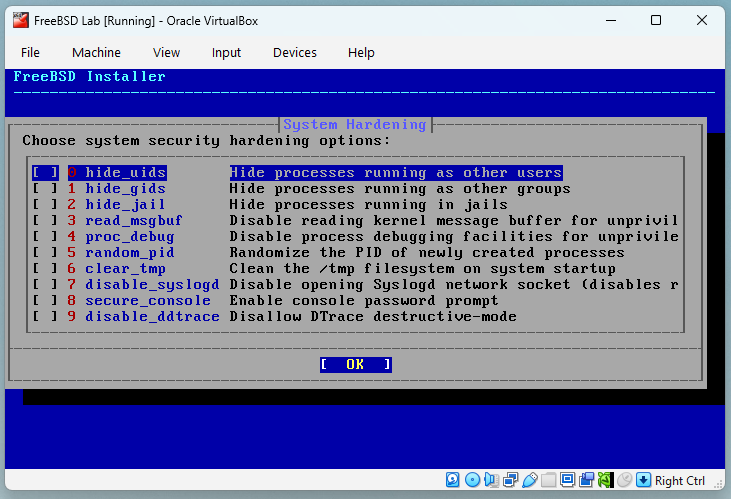Click the keyboard capture arrow icon
The width and height of the screenshot is (731, 499).
click(x=643, y=480)
